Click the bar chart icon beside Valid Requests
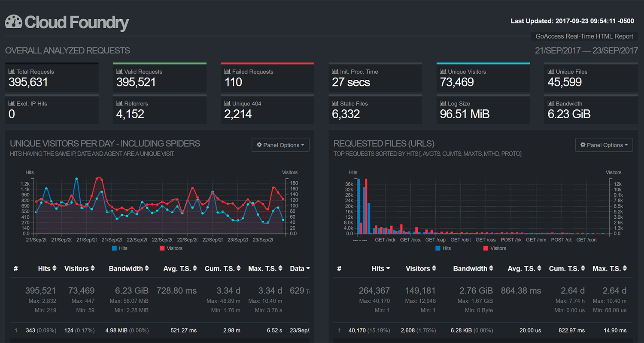The image size is (644, 343). pyautogui.click(x=119, y=72)
